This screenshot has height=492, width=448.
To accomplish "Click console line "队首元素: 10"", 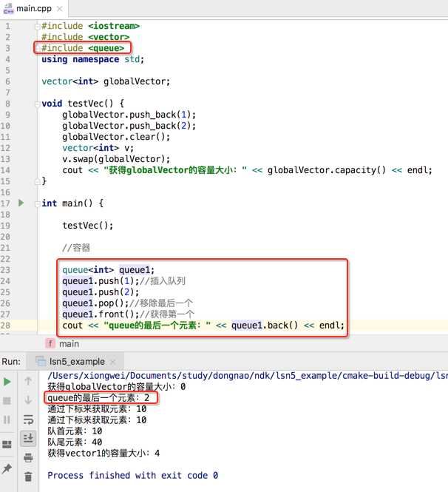I will click(75, 431).
